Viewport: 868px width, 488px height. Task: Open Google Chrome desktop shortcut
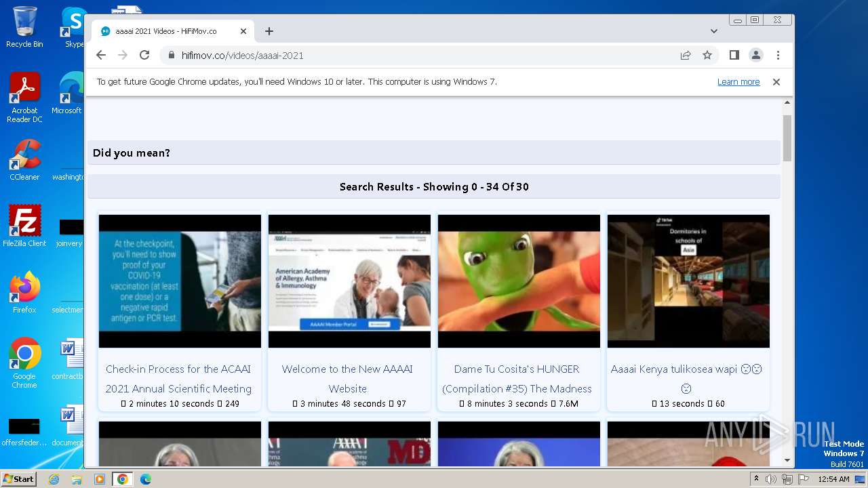tap(24, 363)
